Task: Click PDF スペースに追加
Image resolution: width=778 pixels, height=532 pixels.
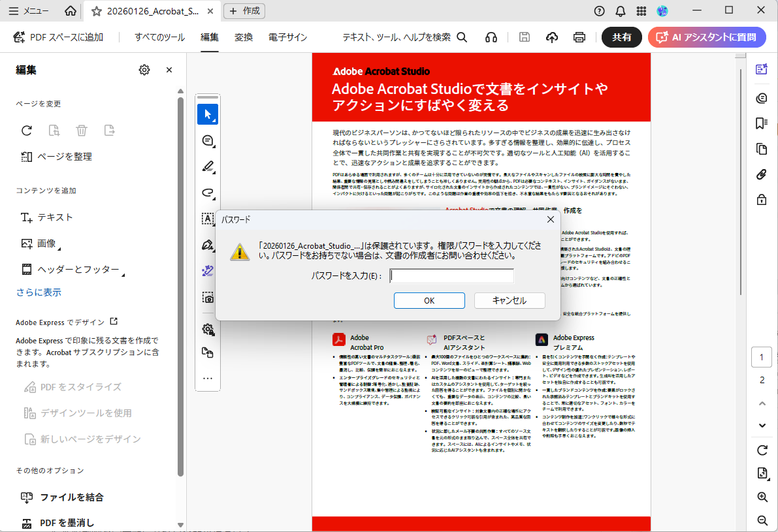Action: pos(59,37)
